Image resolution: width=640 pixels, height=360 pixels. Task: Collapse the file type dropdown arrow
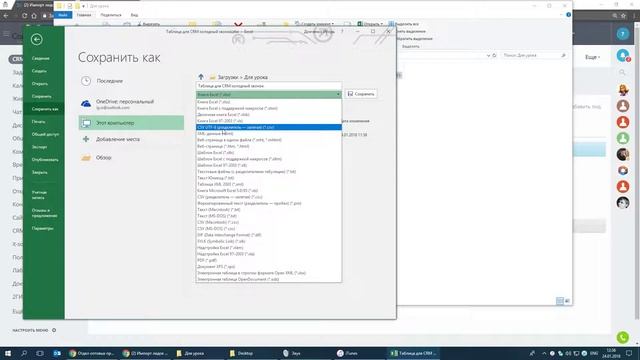(x=338, y=94)
